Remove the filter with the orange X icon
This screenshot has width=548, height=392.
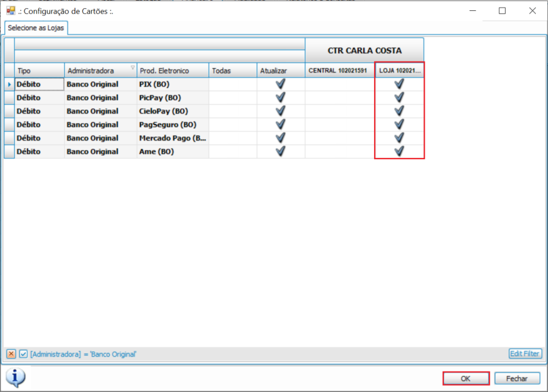click(11, 354)
